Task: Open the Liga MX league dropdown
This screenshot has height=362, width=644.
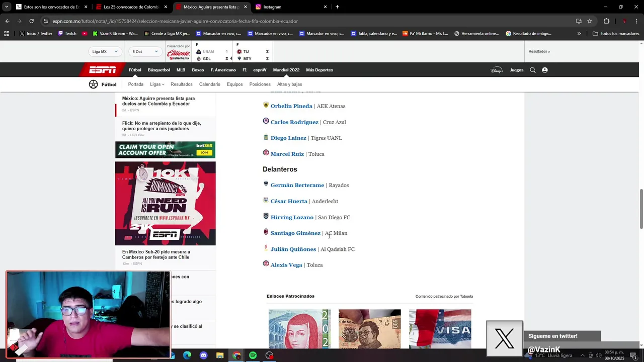Action: (105, 51)
